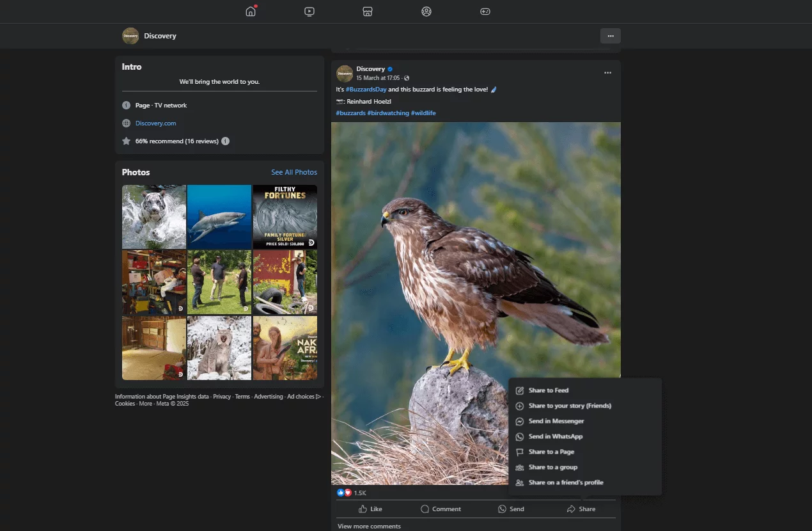Viewport: 812px width, 531px height.
Task: Select Share to a group
Action: pyautogui.click(x=585, y=467)
